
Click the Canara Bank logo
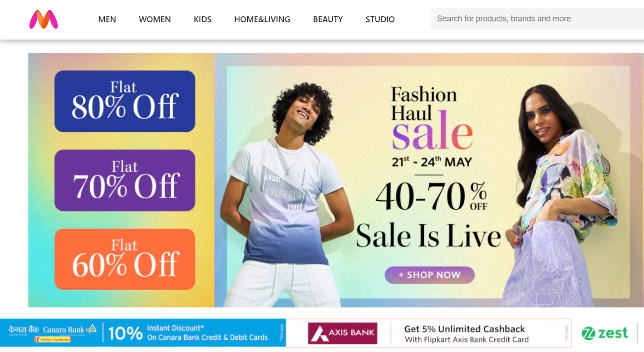point(53,332)
